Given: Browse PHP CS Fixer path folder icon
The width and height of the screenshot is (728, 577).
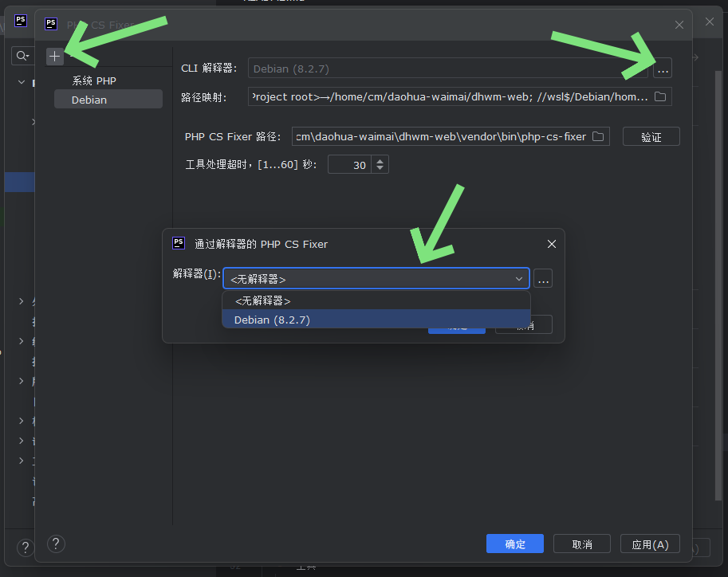Looking at the screenshot, I should point(598,136).
